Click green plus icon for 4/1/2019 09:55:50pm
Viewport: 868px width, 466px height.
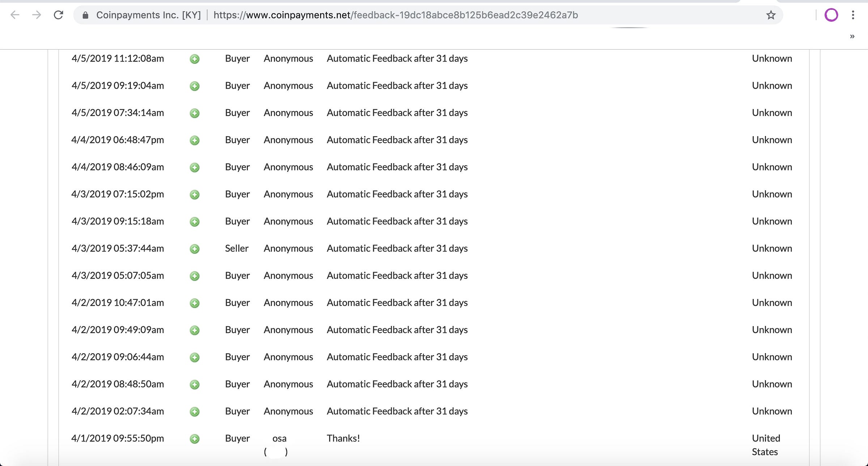tap(195, 439)
